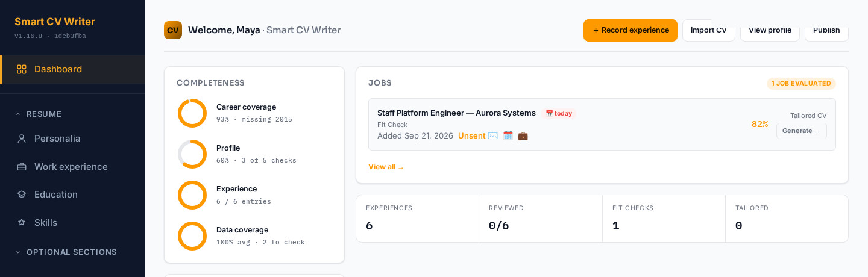Open the FIT CHECKS stat card
868x277 pixels.
pos(664,219)
